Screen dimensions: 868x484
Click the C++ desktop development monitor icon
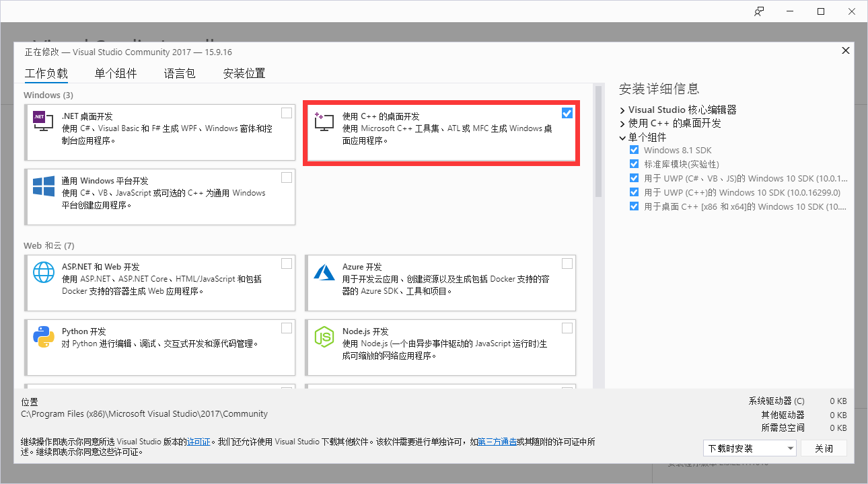coord(324,122)
